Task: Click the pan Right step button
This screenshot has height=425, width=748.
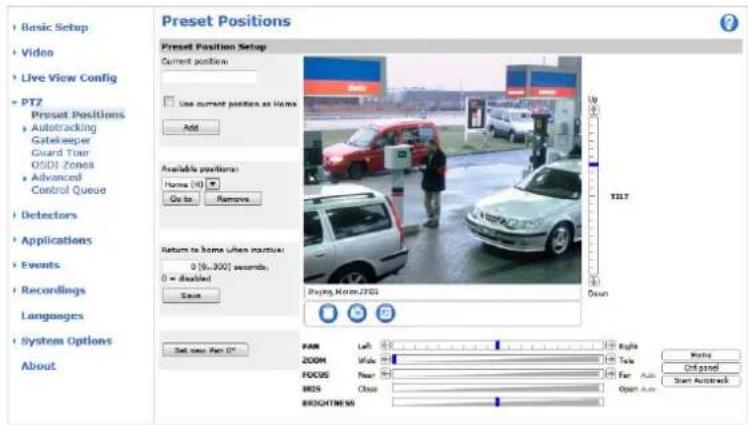Action: [610, 345]
